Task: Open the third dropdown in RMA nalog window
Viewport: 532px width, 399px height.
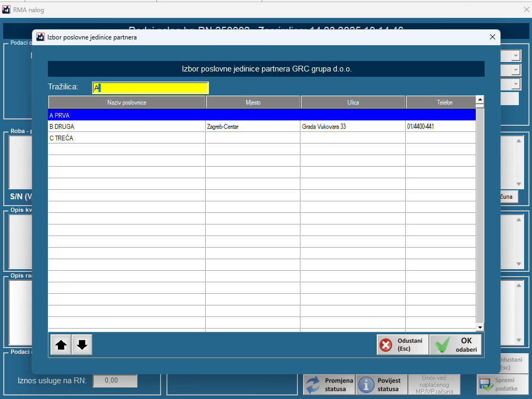Action: click(x=516, y=84)
